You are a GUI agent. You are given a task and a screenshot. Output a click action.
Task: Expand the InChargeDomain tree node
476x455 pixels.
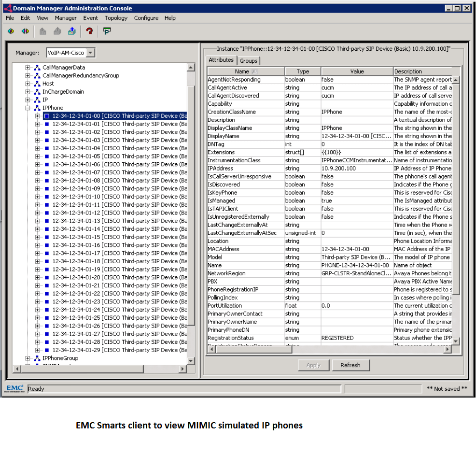point(28,92)
